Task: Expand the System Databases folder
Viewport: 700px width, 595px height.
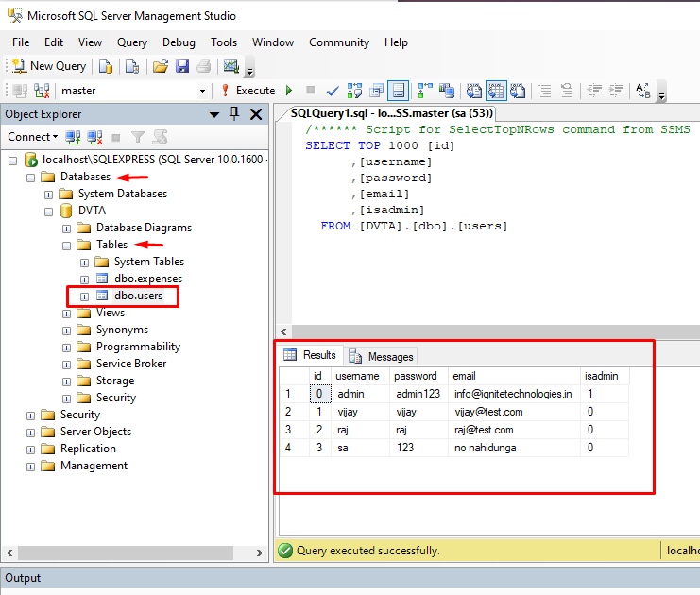Action: click(48, 195)
